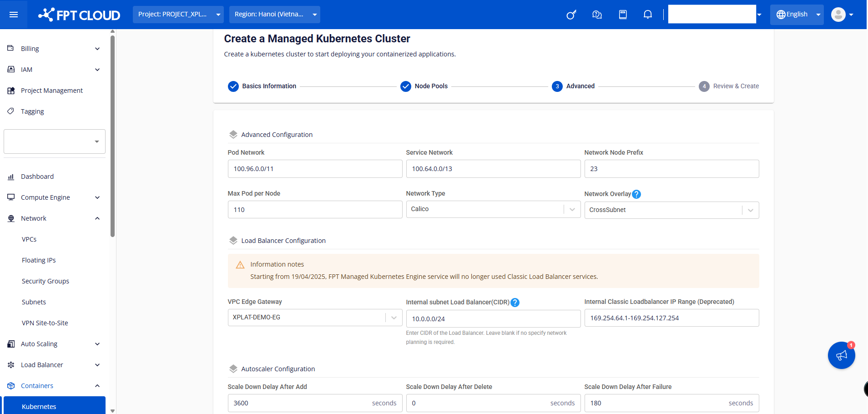Expand the Compute Engine sidebar menu
This screenshot has width=868, height=414.
pyautogui.click(x=54, y=197)
